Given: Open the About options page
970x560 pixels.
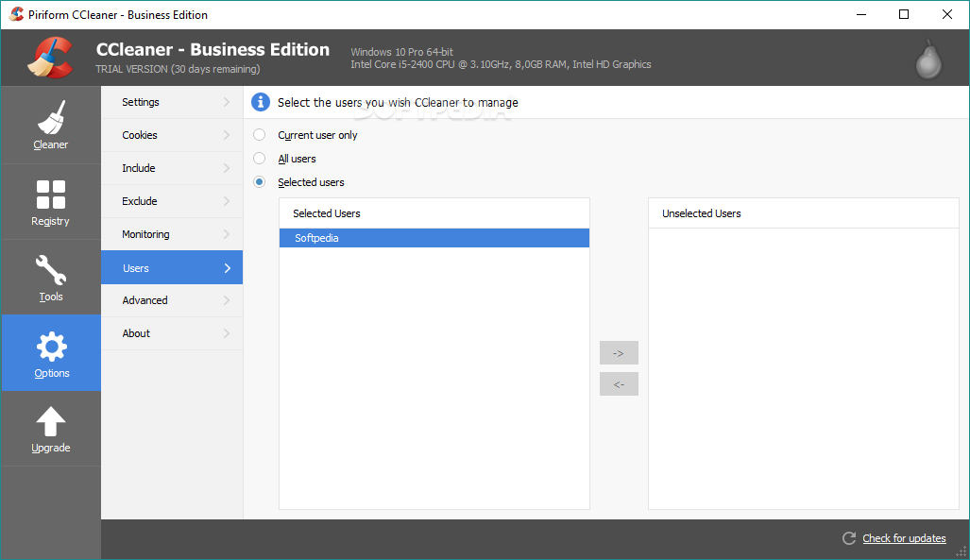Looking at the screenshot, I should click(x=172, y=333).
